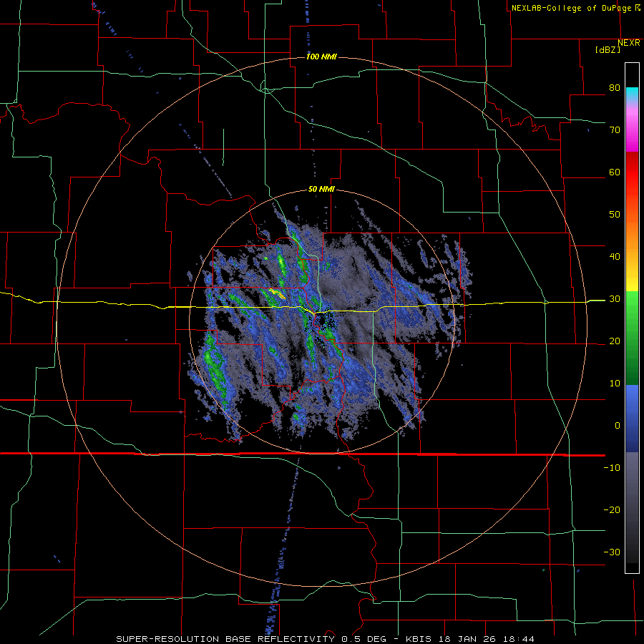The width and height of the screenshot is (644, 644).
Task: Click the 50 value on dBZ scale
Action: [x=615, y=215]
